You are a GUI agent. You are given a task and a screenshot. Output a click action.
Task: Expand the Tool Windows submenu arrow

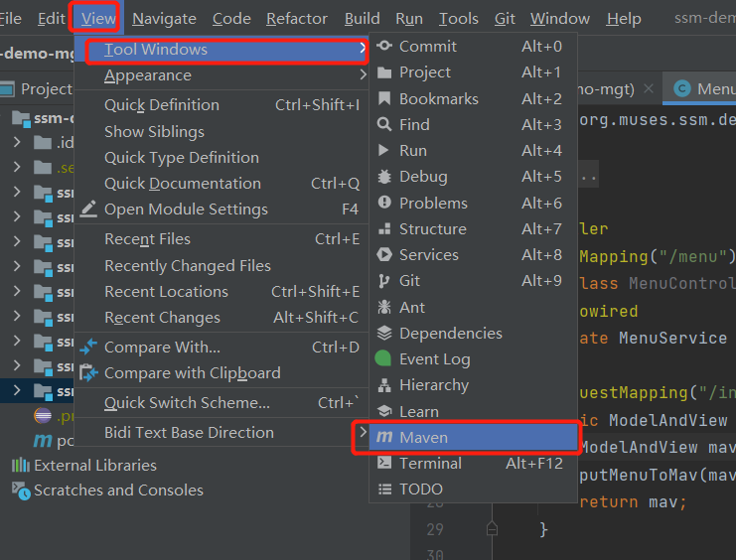[x=363, y=49]
